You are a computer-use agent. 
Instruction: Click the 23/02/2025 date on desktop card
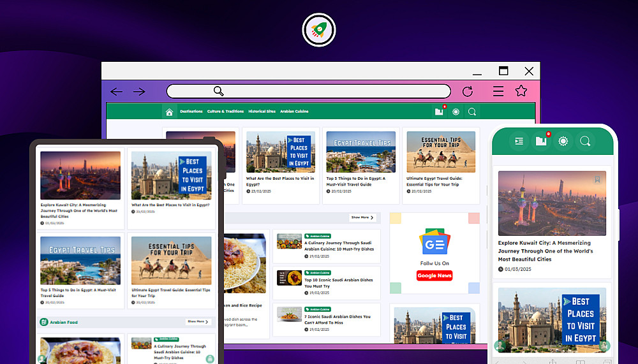[x=261, y=191]
